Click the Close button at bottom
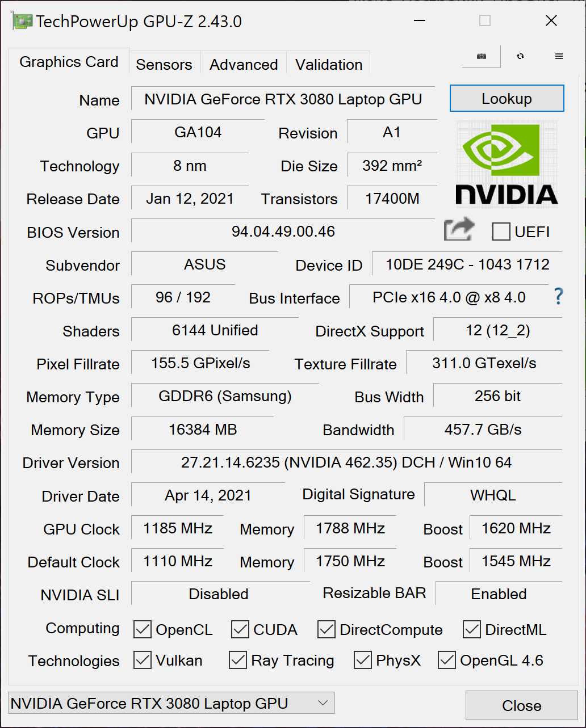 (x=522, y=705)
